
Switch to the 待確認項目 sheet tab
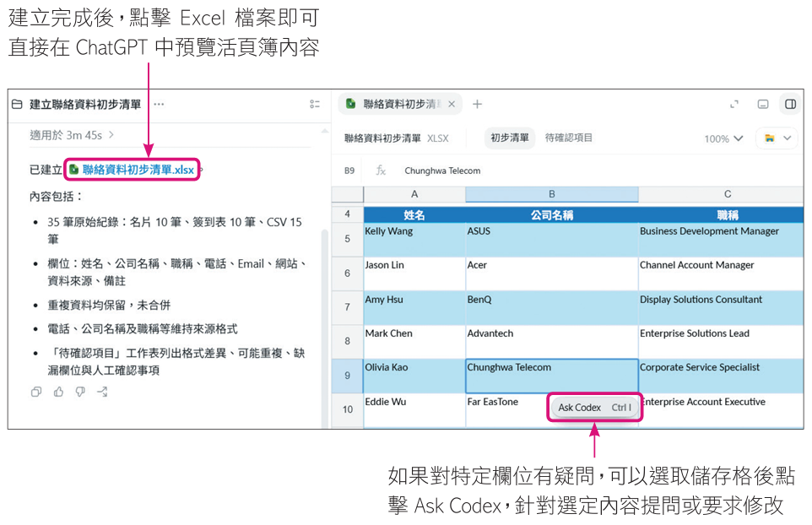pyautogui.click(x=569, y=138)
